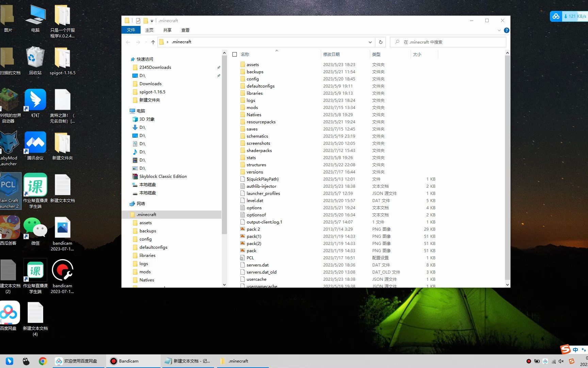The image size is (588, 368).
Task: Expand the ribbon chevron
Action: pos(499,30)
